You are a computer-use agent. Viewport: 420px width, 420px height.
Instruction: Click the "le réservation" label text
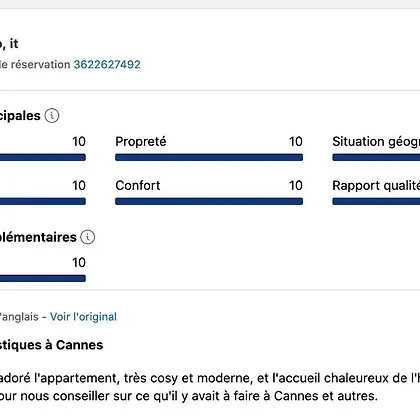click(x=35, y=64)
